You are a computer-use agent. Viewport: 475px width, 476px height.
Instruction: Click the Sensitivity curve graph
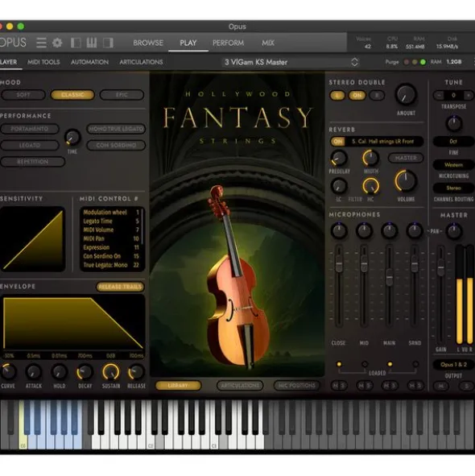32,239
